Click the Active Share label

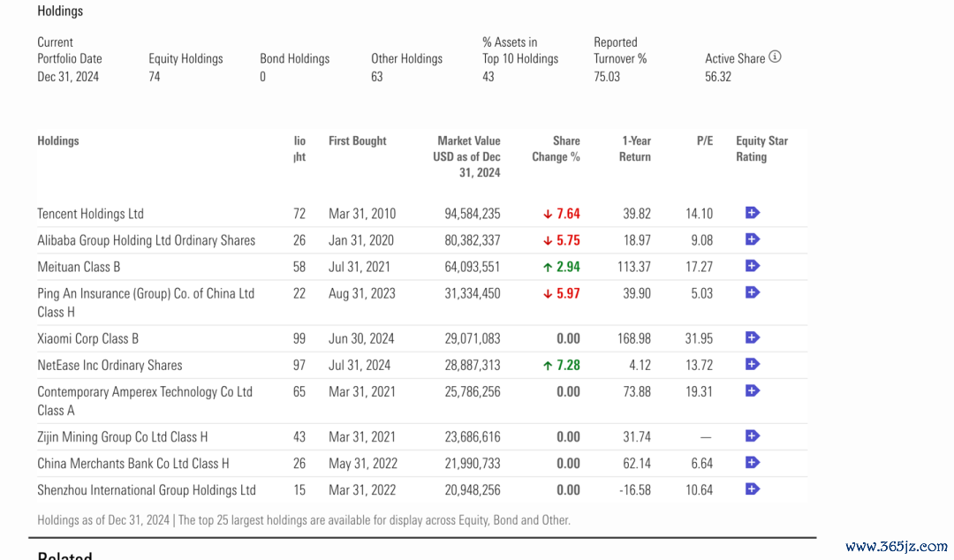tap(735, 59)
